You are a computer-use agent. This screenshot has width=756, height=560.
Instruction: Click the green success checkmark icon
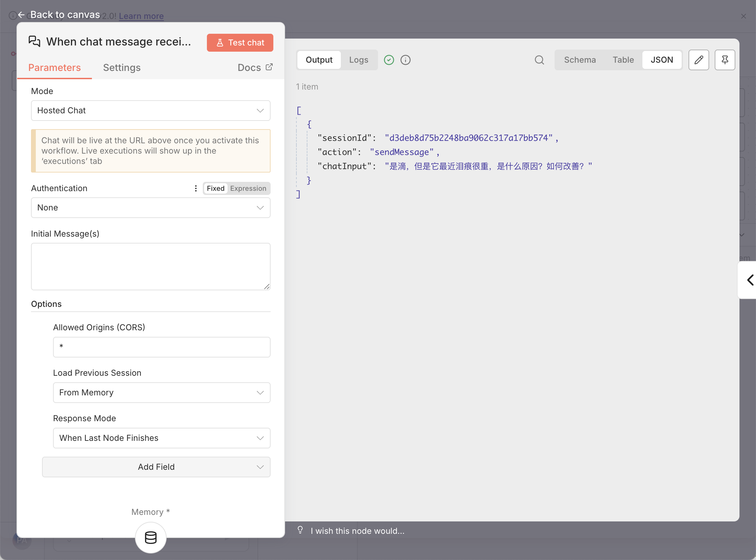(x=389, y=60)
